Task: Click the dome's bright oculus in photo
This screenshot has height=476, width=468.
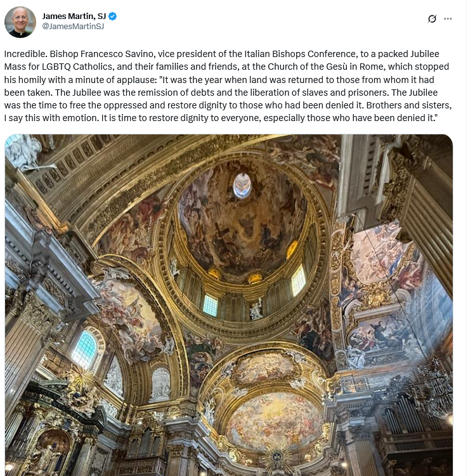Action: click(242, 185)
